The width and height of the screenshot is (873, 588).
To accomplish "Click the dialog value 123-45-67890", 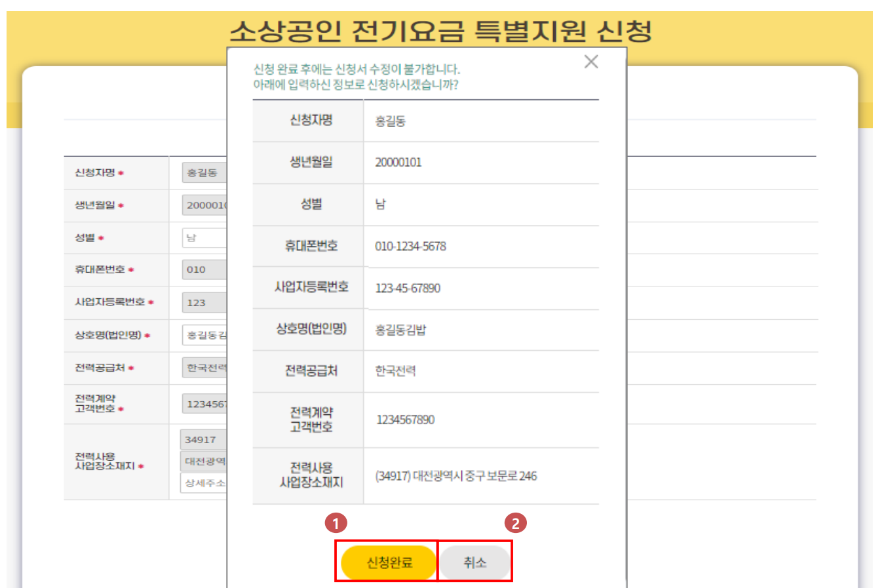I will pos(408,288).
